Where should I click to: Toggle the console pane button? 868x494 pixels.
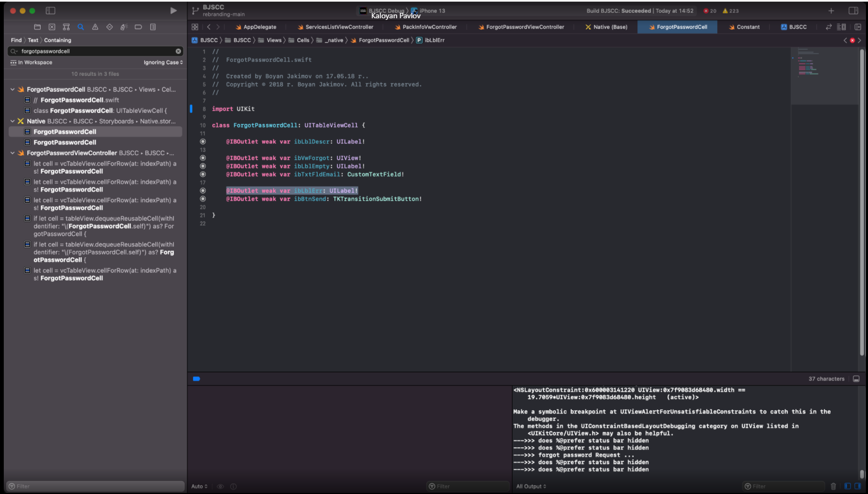coord(858,486)
